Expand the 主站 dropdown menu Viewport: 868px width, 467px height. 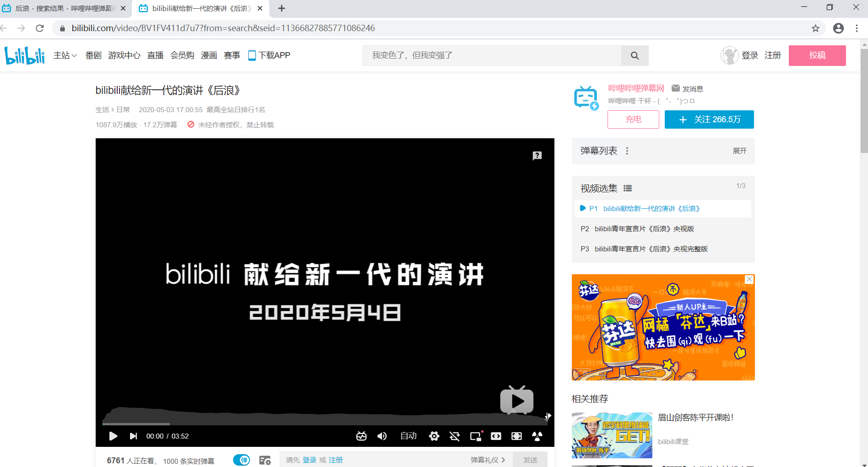tap(65, 55)
